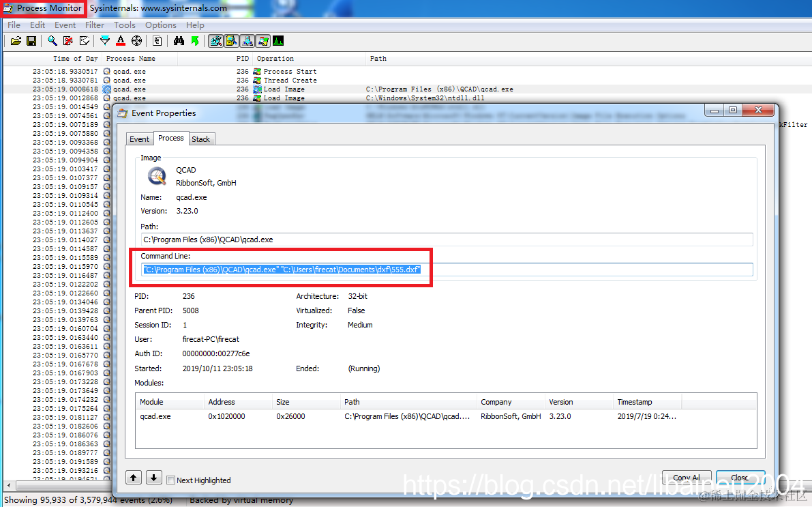Select the Include Process From Window target icon
The width and height of the screenshot is (812, 507).
click(137, 41)
